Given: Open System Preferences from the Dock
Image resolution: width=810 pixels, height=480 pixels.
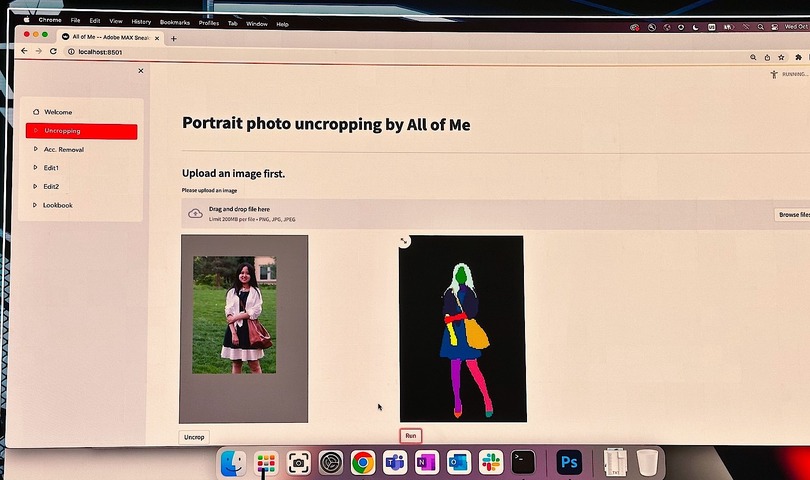Looking at the screenshot, I should pos(331,463).
